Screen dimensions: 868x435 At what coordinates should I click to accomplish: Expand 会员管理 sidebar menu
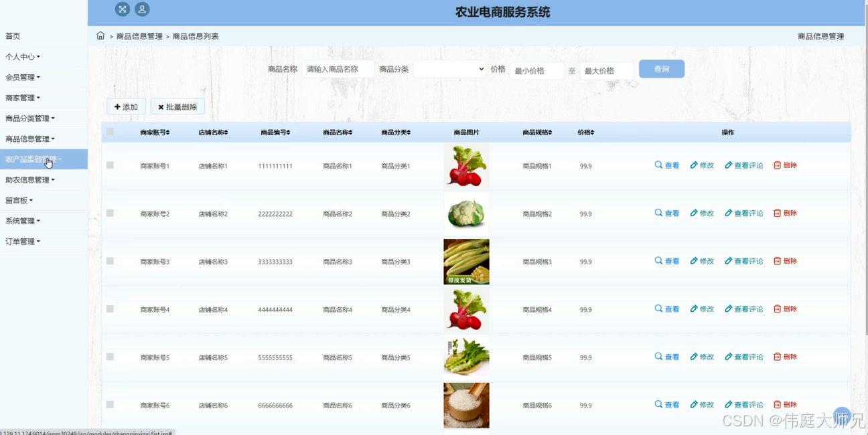(23, 78)
